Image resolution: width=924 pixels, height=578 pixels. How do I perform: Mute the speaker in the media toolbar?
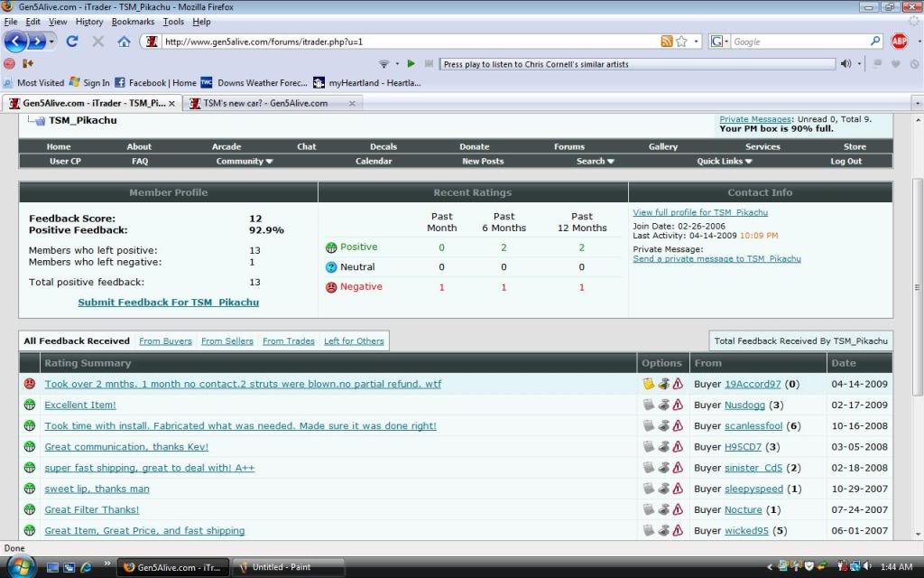[x=845, y=63]
